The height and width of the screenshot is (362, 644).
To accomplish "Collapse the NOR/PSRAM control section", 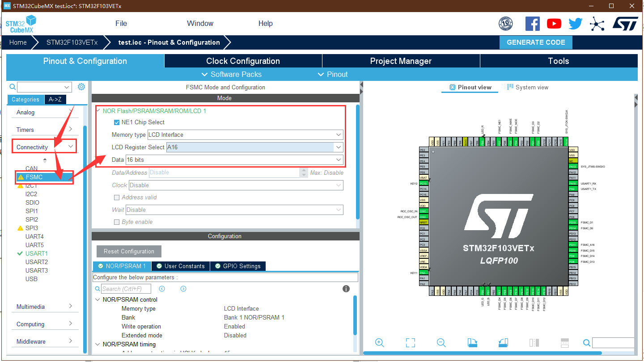I will pos(98,299).
